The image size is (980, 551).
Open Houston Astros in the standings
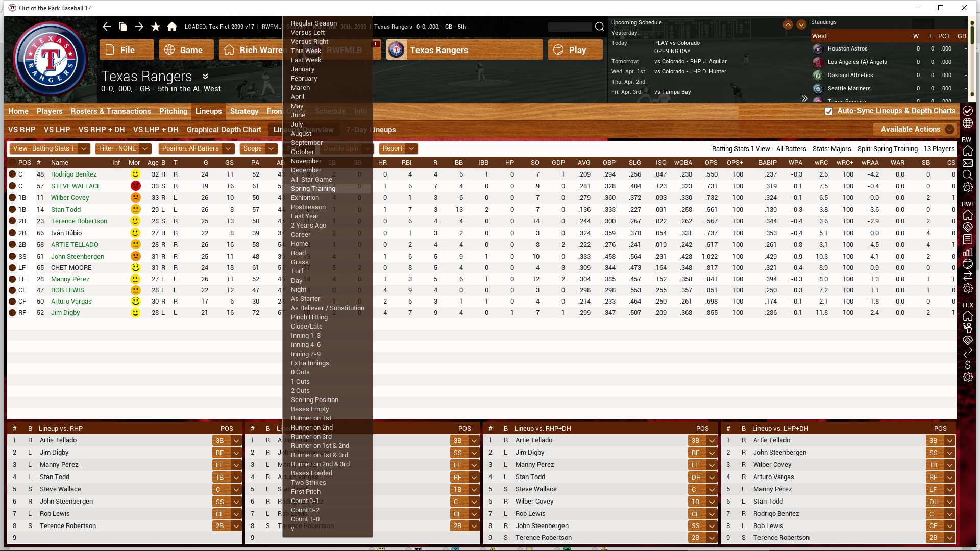pos(847,48)
